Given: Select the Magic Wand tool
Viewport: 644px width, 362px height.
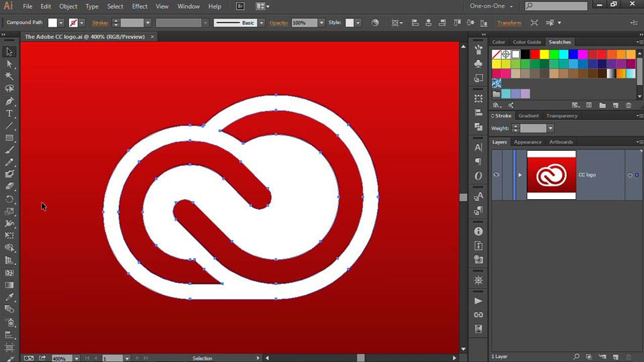Looking at the screenshot, I should (x=9, y=76).
